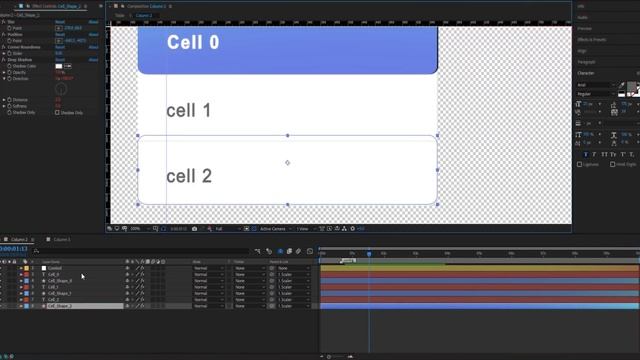Expand the Distance property
640x360 pixels.
pos(4,100)
